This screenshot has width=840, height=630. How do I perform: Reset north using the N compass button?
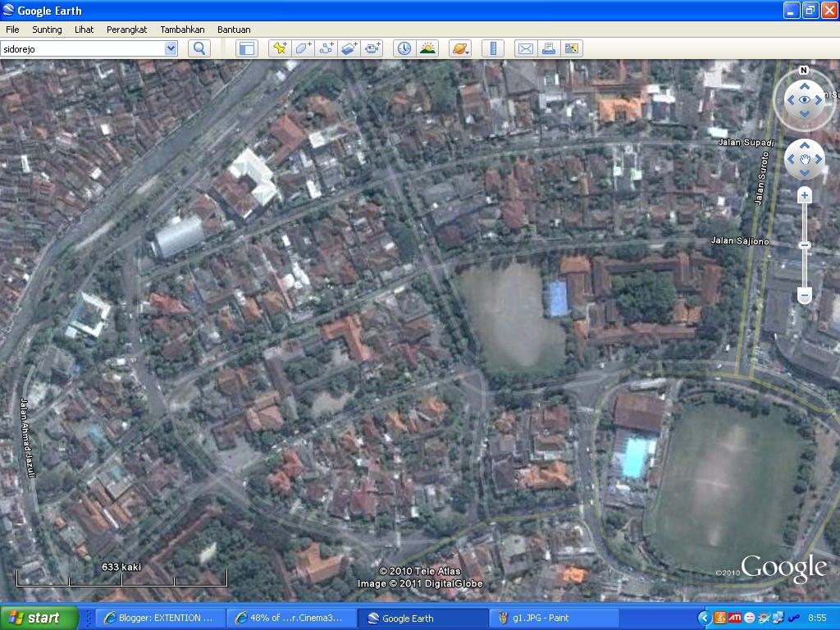point(805,71)
